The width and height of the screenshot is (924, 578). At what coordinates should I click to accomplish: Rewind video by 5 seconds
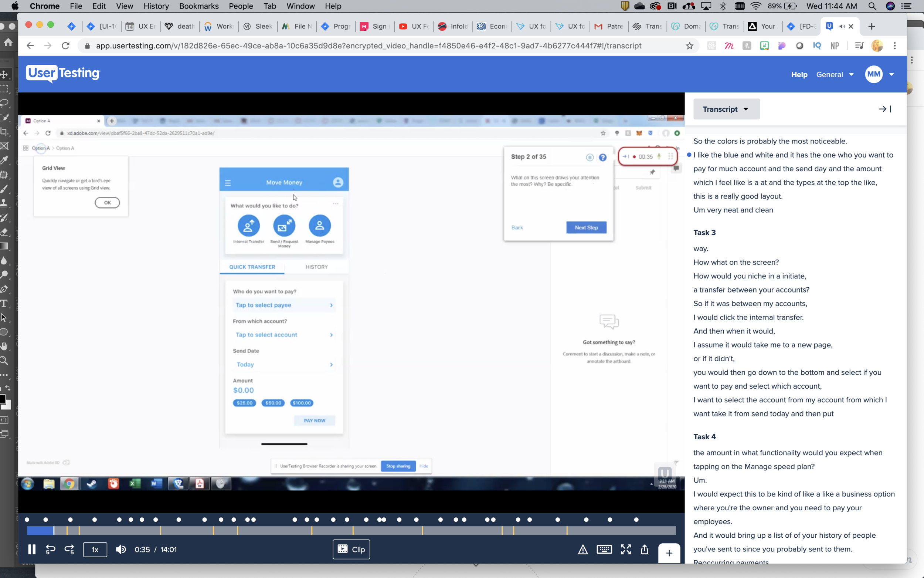click(50, 549)
